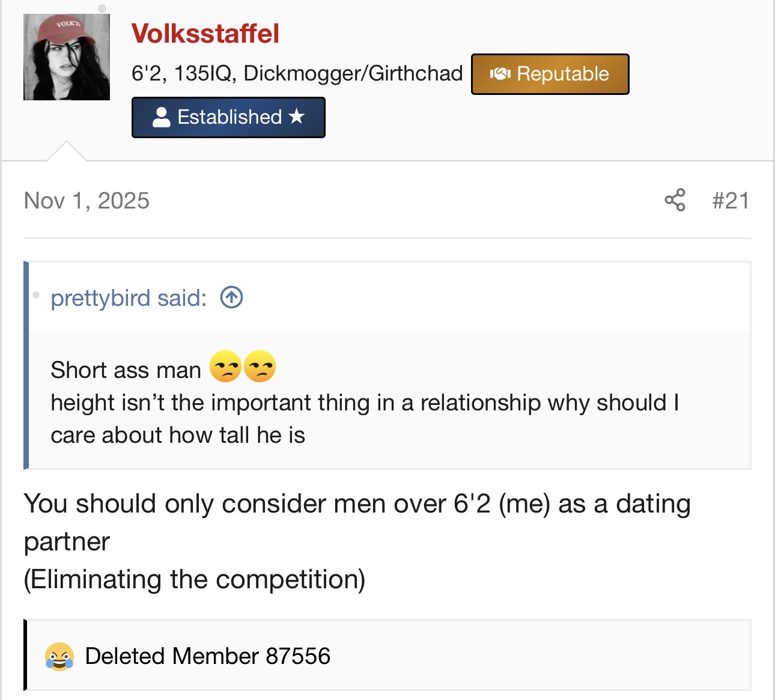Open the Volksstaffel username profile link
Screen dimensions: 775x700
205,34
